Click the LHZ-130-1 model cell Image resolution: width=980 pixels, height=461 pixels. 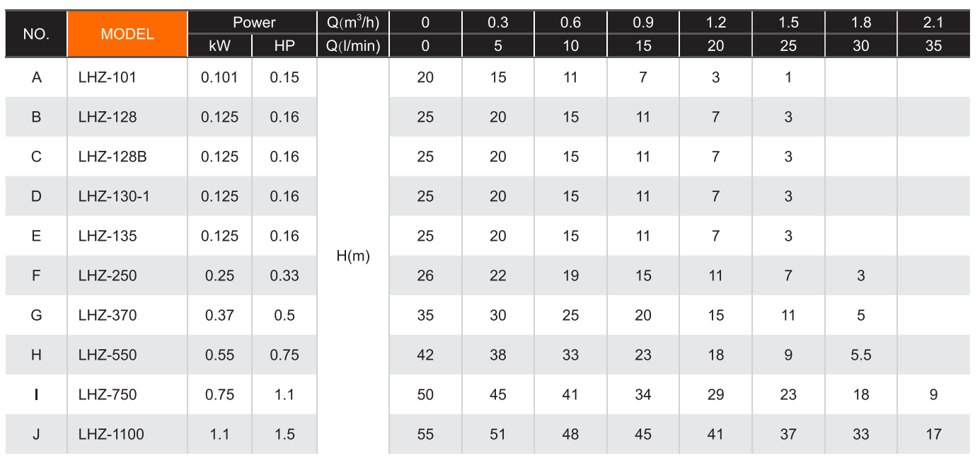coord(114,196)
